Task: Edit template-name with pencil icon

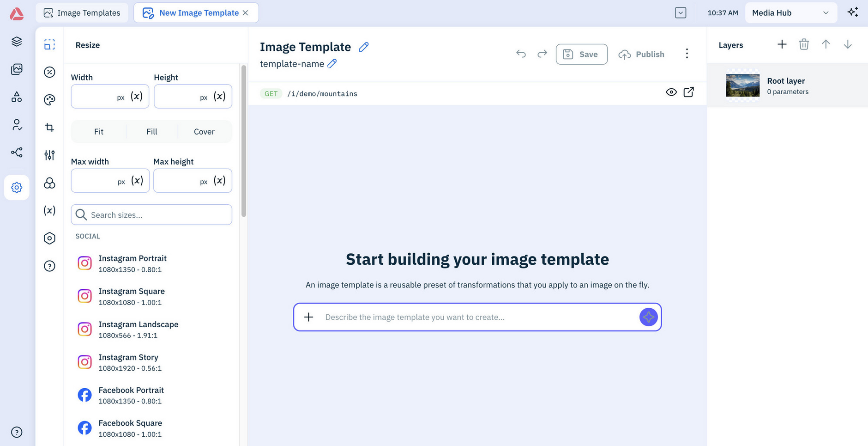Action: click(332, 63)
